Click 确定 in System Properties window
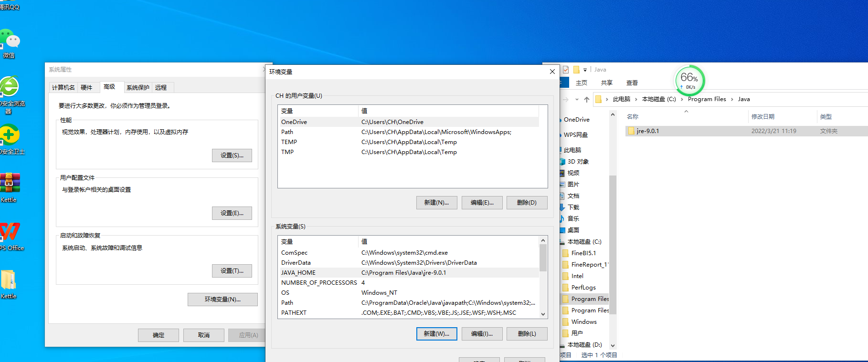Screen dimensions: 868x362 coord(159,335)
